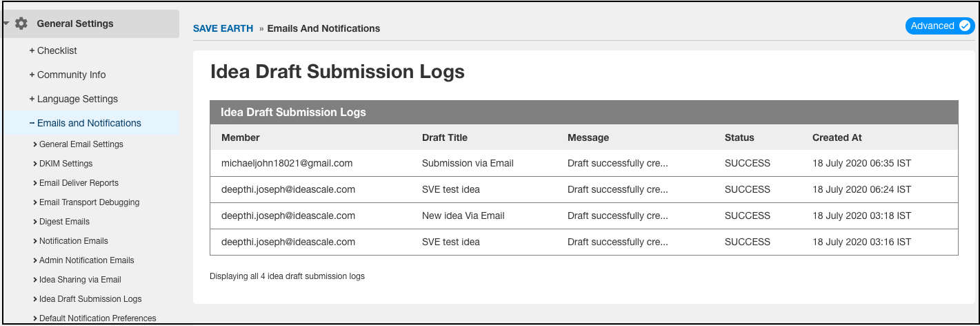Screen dimensions: 980x326
Task: Click the michaeljohn18021@gmail.com log row
Action: click(584, 164)
